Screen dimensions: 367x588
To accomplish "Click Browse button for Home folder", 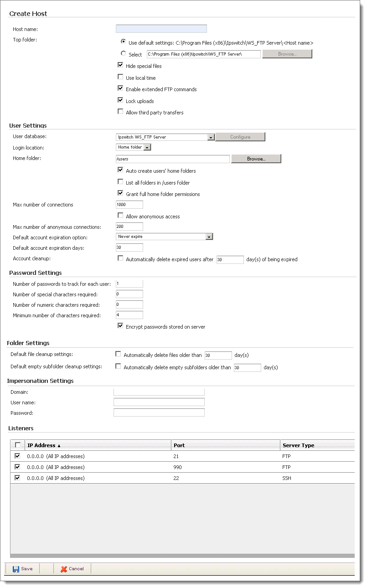I will (x=256, y=159).
